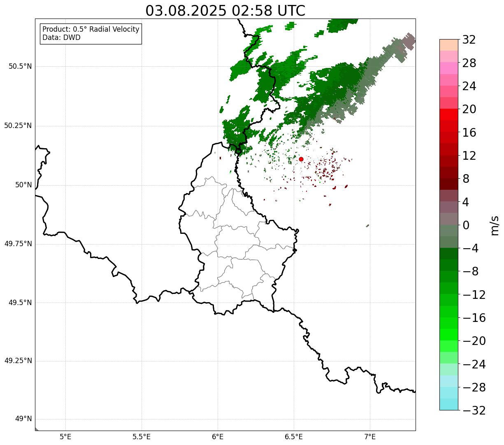The image size is (504, 445).
Task: Click the 6°E longitude label
Action: pyautogui.click(x=218, y=437)
